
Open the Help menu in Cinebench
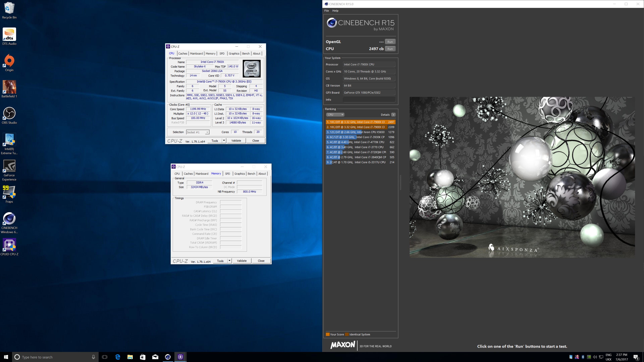point(335,11)
